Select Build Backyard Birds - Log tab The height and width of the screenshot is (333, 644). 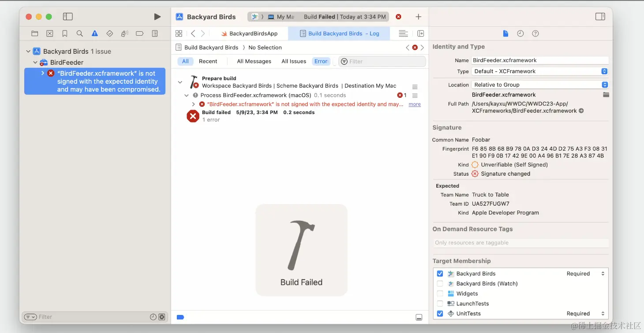[x=339, y=33]
